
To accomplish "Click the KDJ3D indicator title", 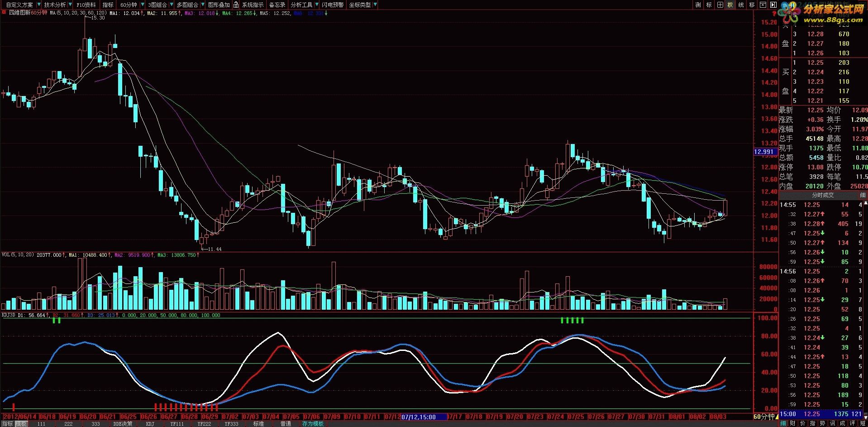I will (9, 315).
